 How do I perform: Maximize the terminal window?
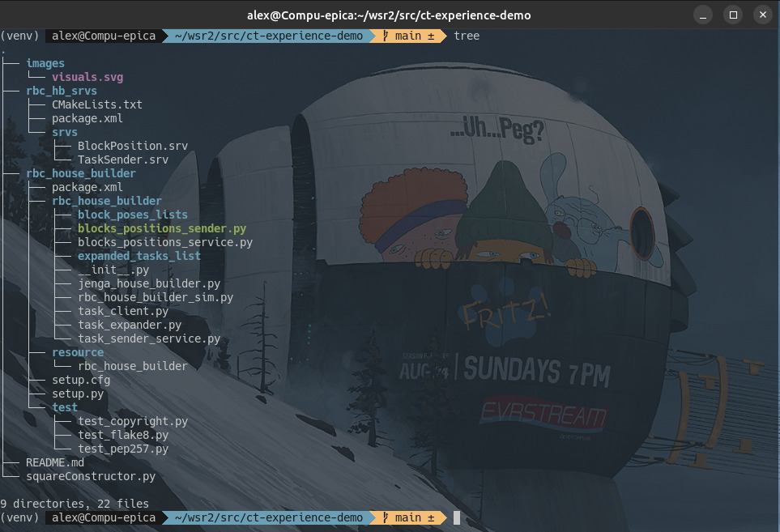(x=733, y=15)
